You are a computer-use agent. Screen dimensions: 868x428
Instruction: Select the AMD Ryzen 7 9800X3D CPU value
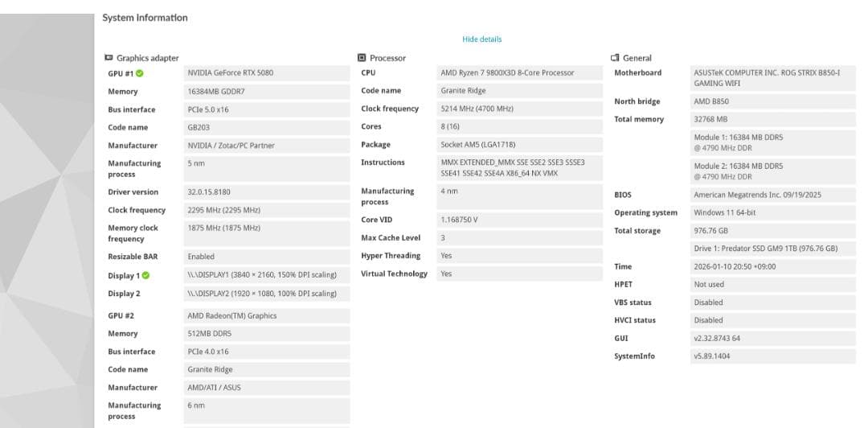[x=507, y=73]
